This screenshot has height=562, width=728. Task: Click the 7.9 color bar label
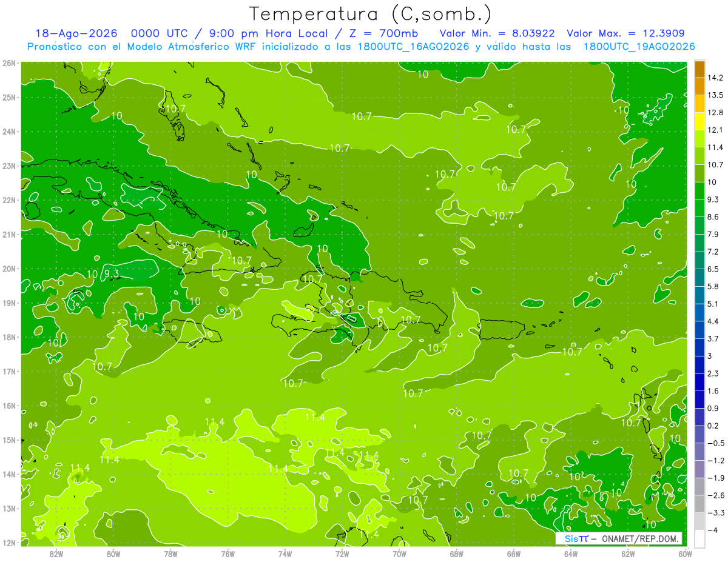pos(713,234)
